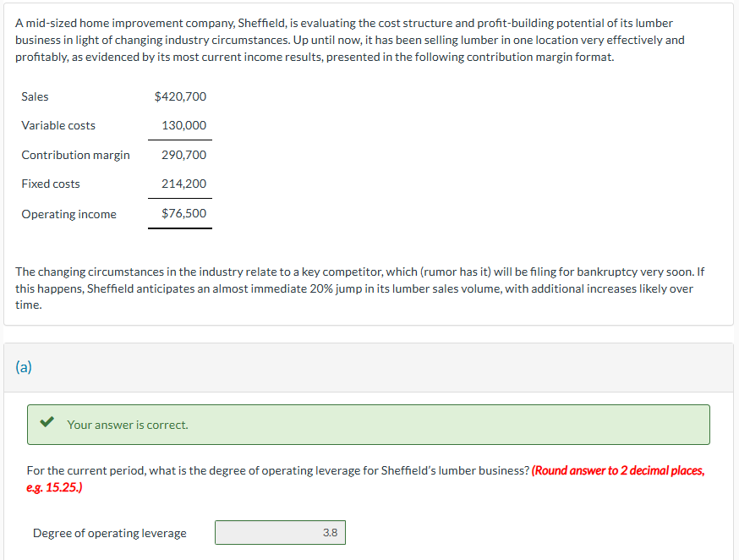Click the Degree of operating leverage input field
This screenshot has width=739, height=560.
click(x=280, y=532)
